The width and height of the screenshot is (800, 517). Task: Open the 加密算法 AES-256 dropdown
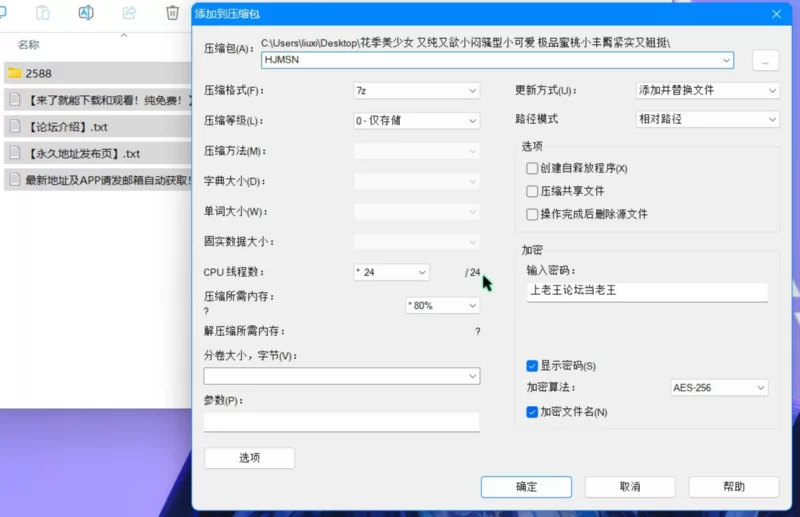pyautogui.click(x=719, y=387)
